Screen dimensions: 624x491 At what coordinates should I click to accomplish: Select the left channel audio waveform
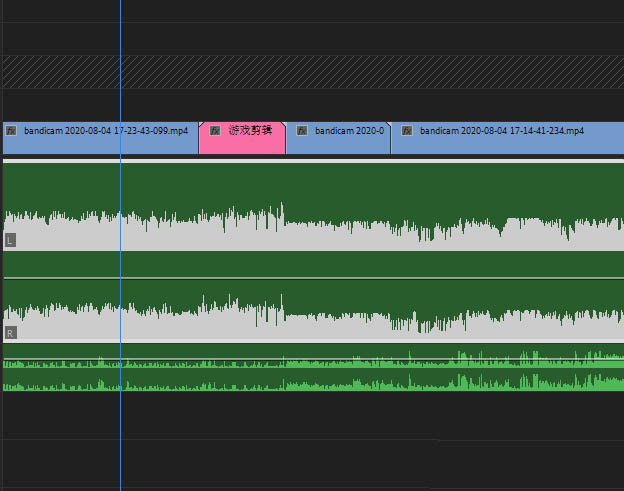(313, 207)
